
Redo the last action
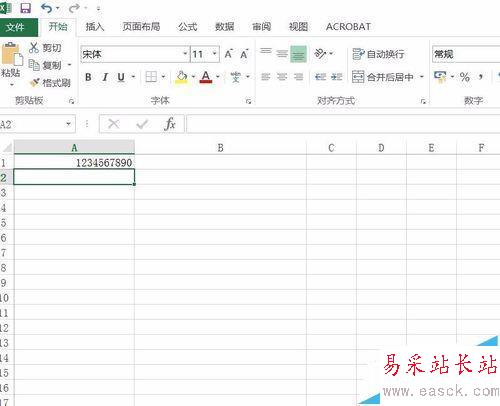pyautogui.click(x=74, y=8)
